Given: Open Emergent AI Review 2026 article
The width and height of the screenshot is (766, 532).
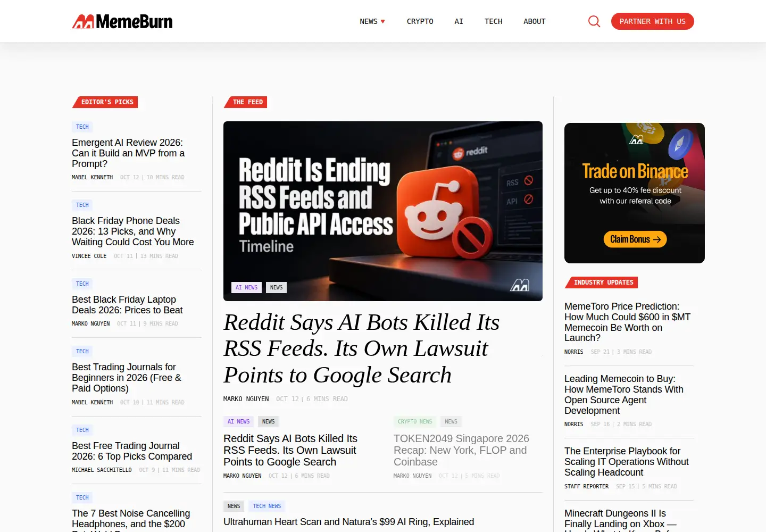Looking at the screenshot, I should coord(128,153).
